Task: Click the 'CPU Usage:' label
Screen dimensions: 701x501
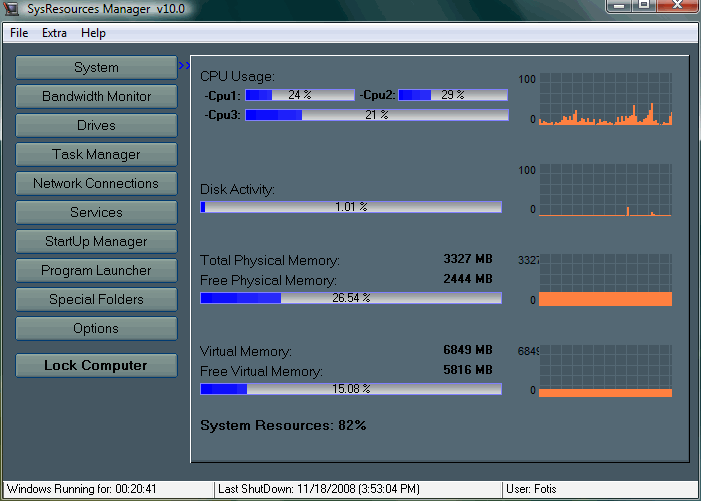Action: click(237, 76)
